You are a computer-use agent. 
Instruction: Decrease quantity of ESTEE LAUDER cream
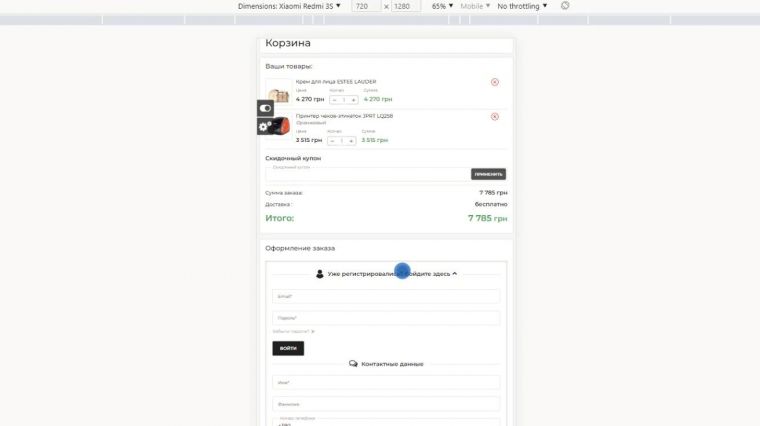coord(333,100)
